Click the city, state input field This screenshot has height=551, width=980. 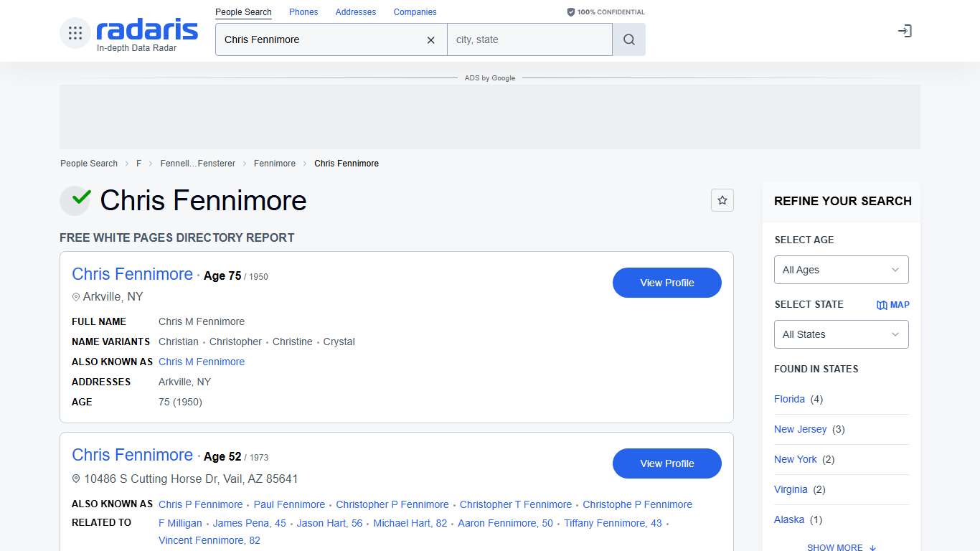click(529, 39)
